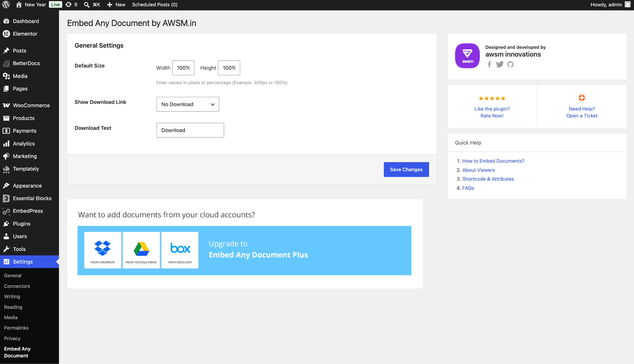Image resolution: width=634 pixels, height=364 pixels.
Task: Click the Appearance brush icon
Action: (x=6, y=185)
